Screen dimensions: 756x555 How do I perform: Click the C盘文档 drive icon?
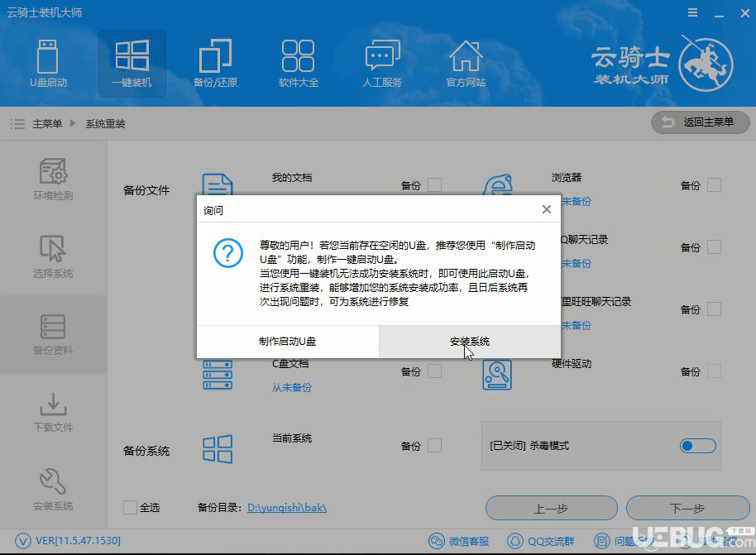(x=218, y=374)
